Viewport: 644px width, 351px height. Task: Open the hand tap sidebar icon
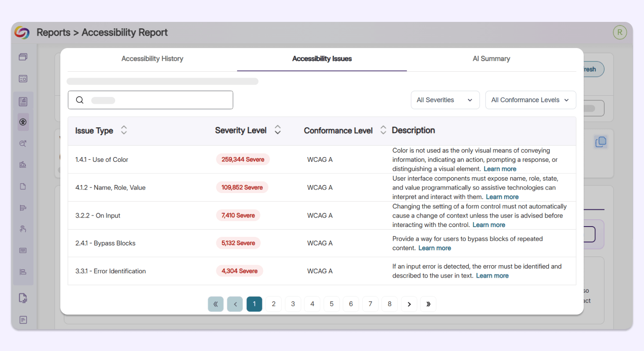click(x=23, y=229)
